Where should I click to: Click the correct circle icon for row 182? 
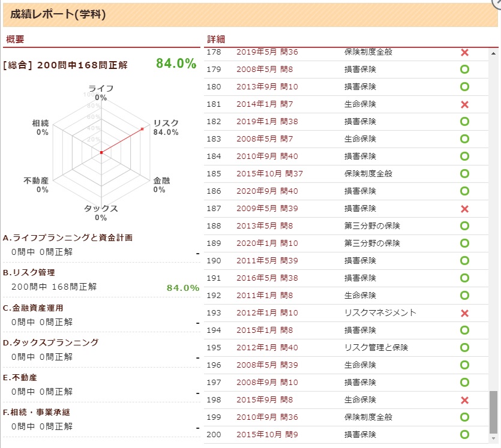click(x=464, y=122)
